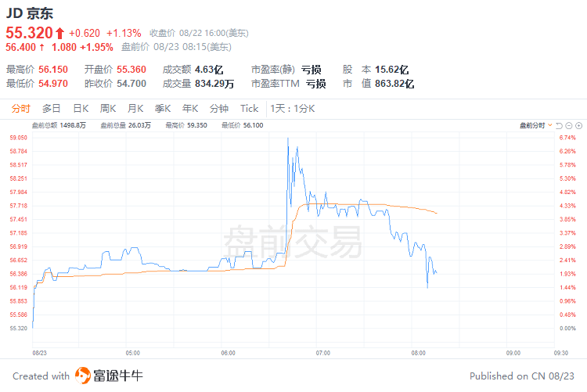
Task: Open the Tick tab
Action: [x=250, y=109]
